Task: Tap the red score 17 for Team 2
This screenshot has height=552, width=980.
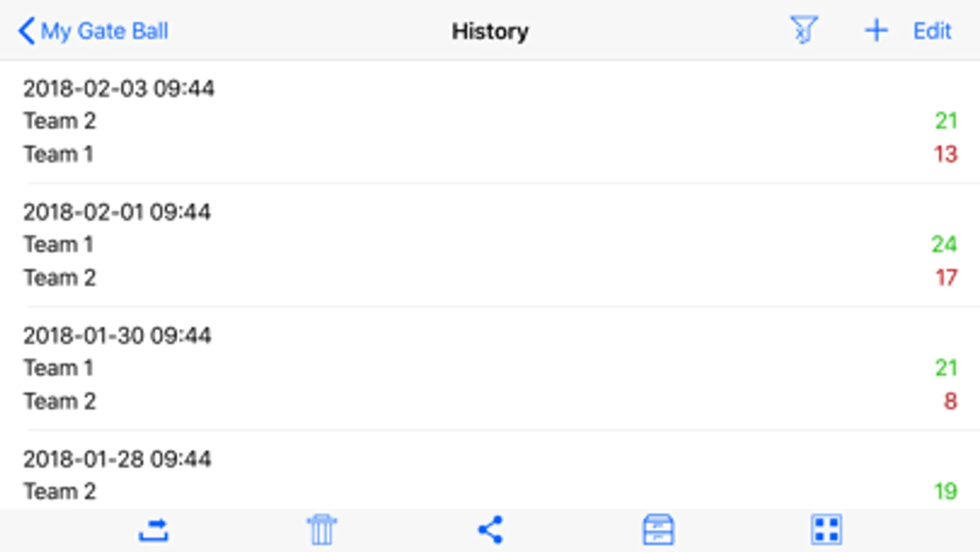Action: (x=946, y=278)
